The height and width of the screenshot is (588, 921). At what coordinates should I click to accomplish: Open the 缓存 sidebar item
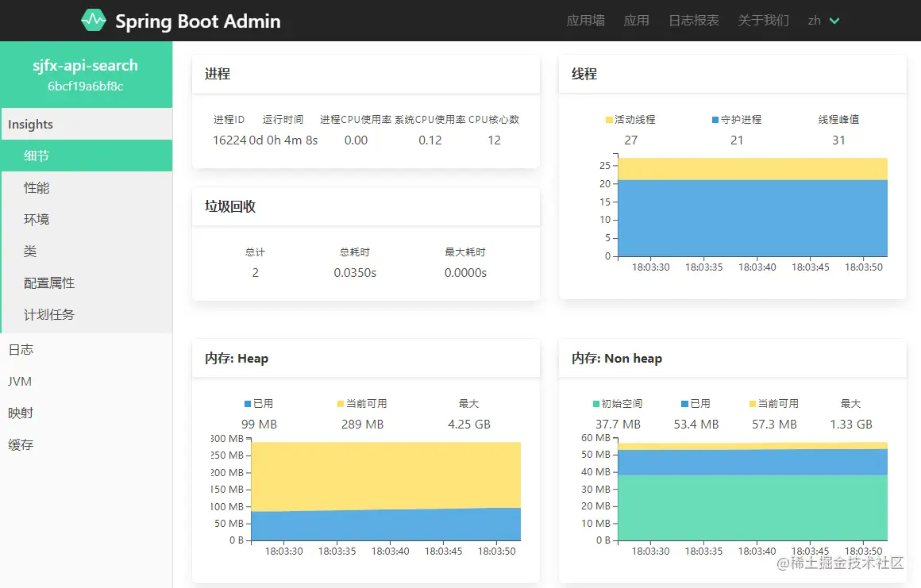(x=21, y=444)
